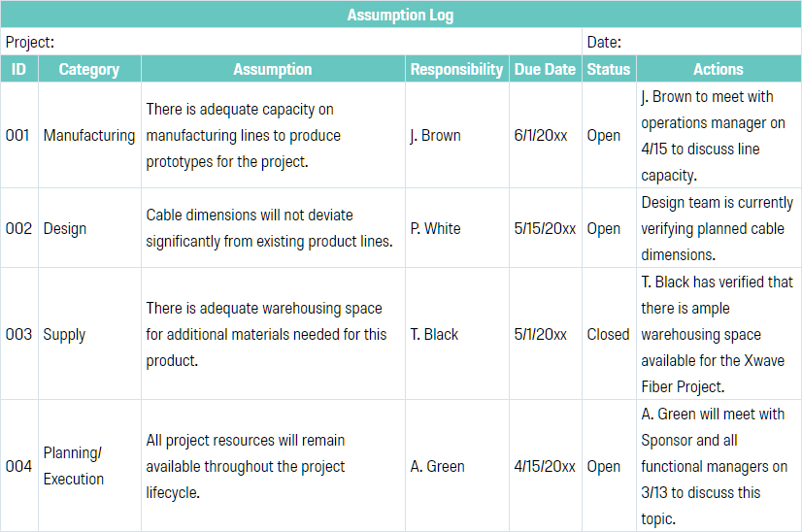Select the Responsibility column header

click(x=457, y=69)
